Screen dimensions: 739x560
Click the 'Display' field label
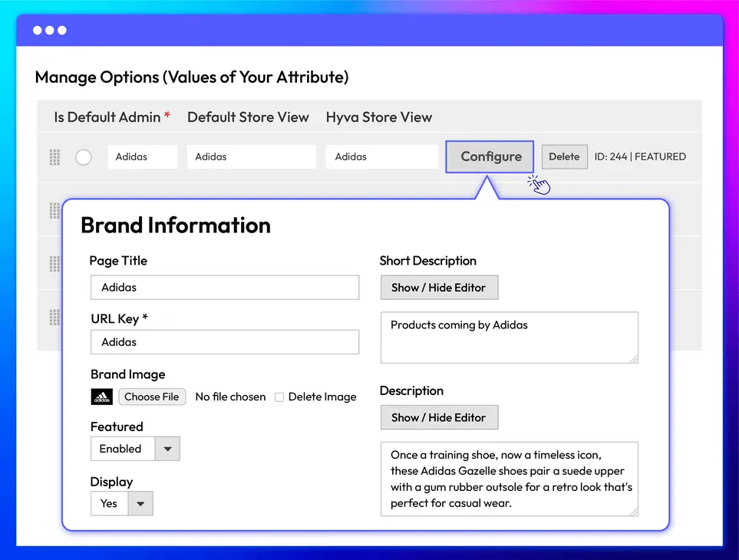(112, 482)
